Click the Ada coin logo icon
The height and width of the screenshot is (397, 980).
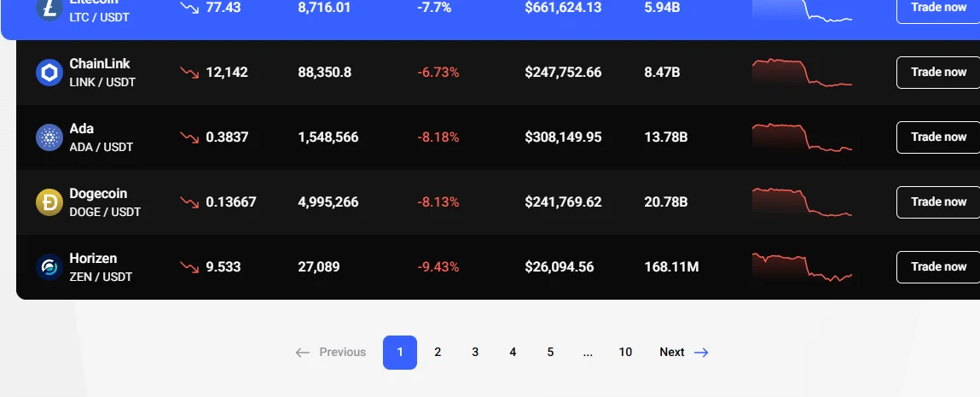tap(49, 137)
